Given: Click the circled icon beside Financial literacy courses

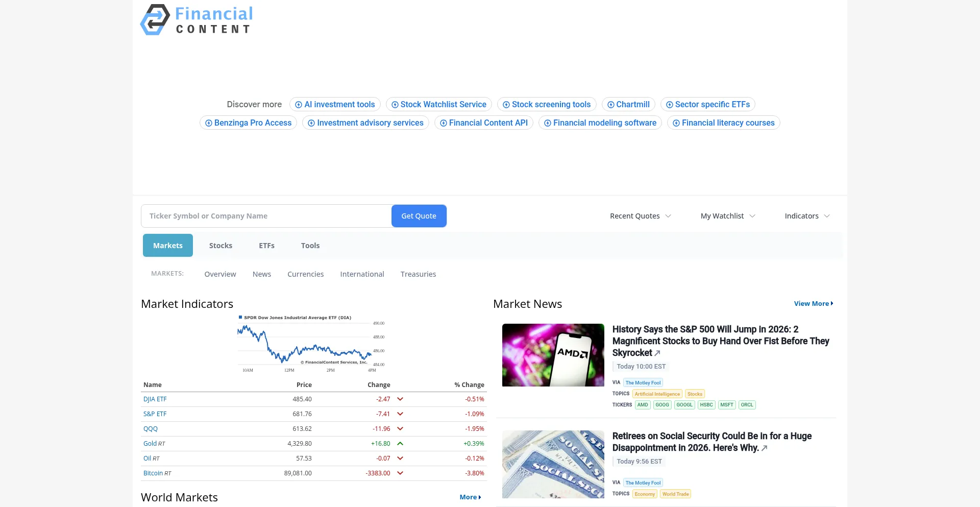Looking at the screenshot, I should click(x=676, y=123).
